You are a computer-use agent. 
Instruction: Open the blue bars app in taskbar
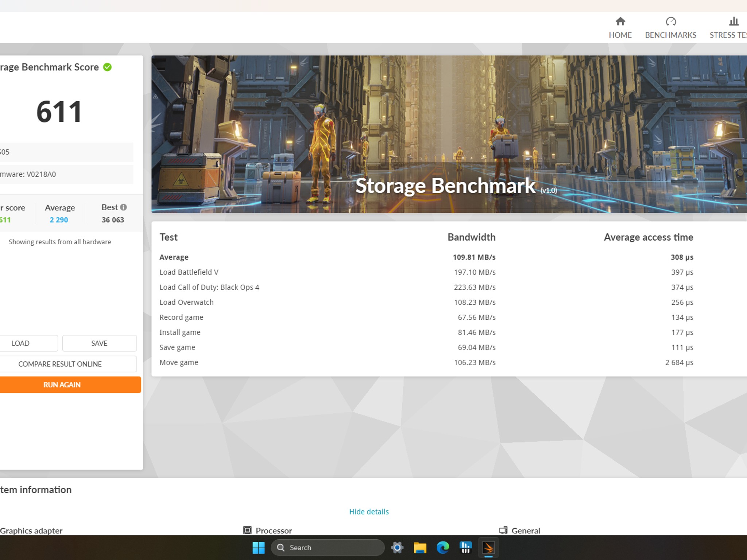(466, 548)
